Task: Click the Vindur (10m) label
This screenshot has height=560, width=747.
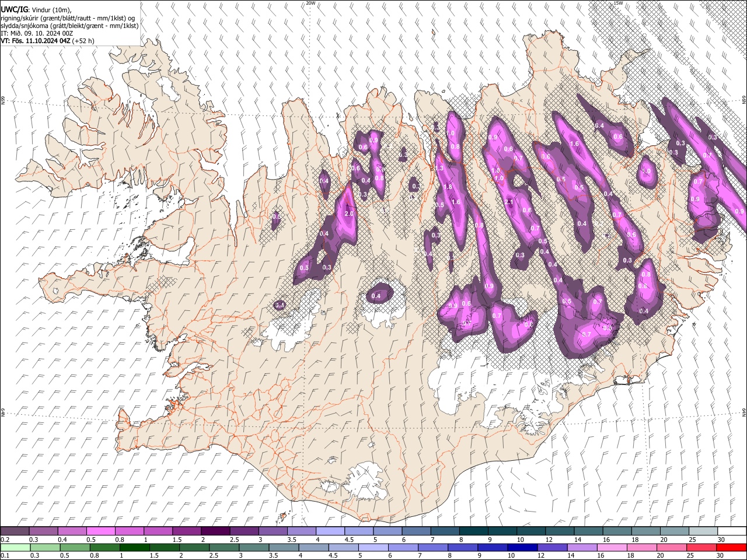Action: (50, 10)
